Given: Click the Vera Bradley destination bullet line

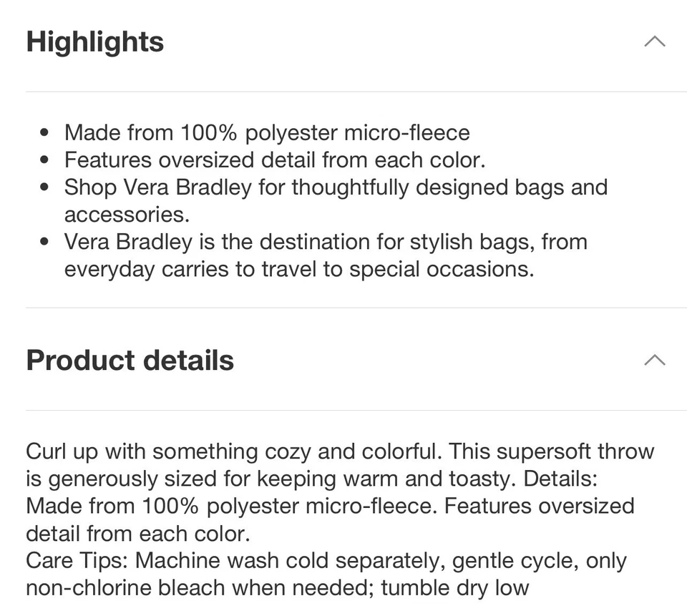Looking at the screenshot, I should pyautogui.click(x=326, y=242).
